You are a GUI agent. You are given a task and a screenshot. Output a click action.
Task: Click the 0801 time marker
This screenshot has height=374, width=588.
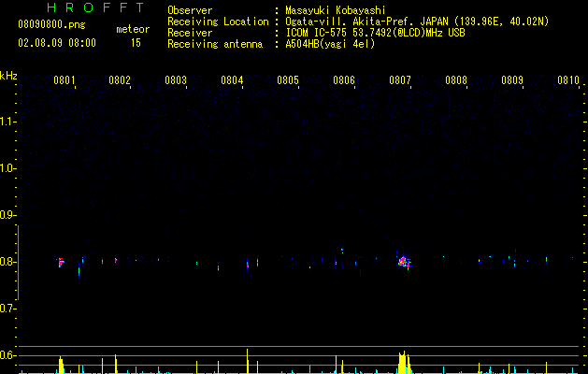[x=65, y=80]
